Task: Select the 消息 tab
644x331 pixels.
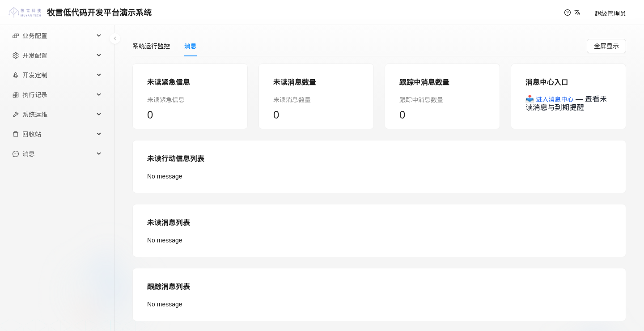Action: point(191,46)
